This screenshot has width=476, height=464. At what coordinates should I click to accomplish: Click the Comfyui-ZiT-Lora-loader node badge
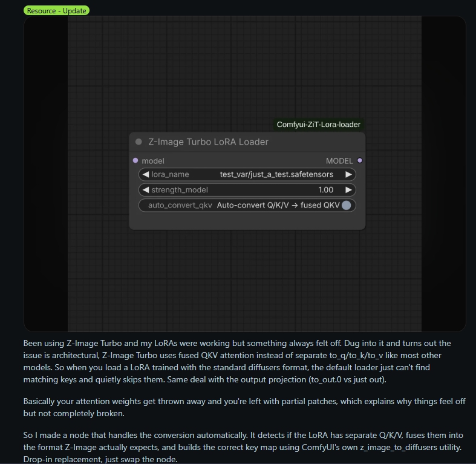pyautogui.click(x=319, y=125)
